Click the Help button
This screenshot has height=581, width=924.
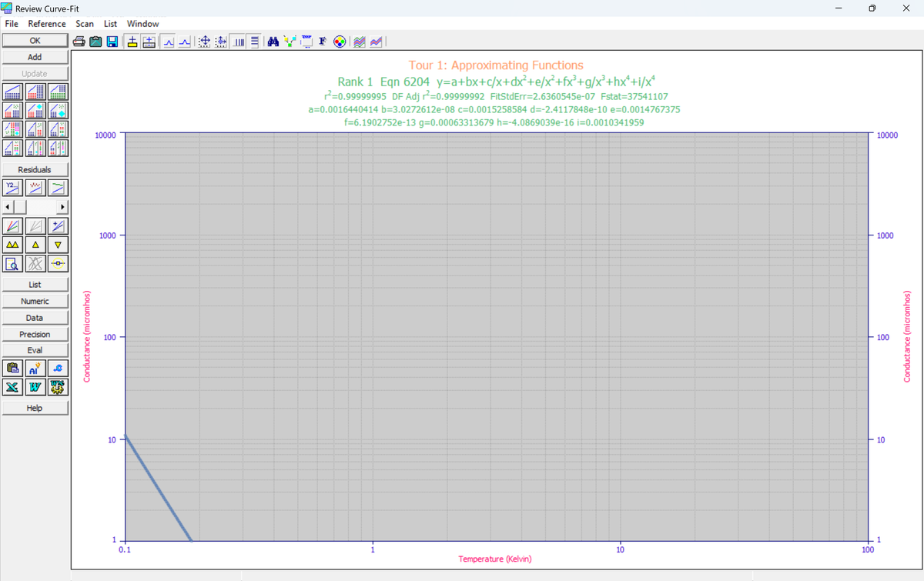(35, 408)
